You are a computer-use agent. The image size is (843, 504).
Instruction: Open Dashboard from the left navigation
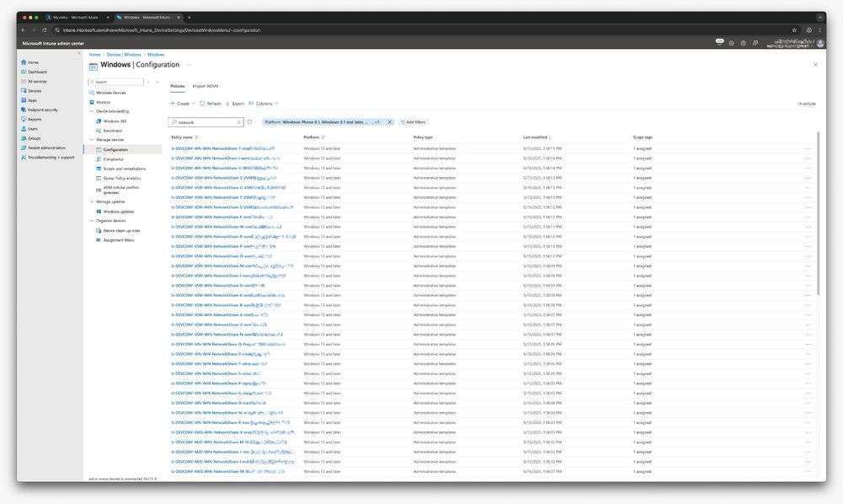click(x=34, y=72)
